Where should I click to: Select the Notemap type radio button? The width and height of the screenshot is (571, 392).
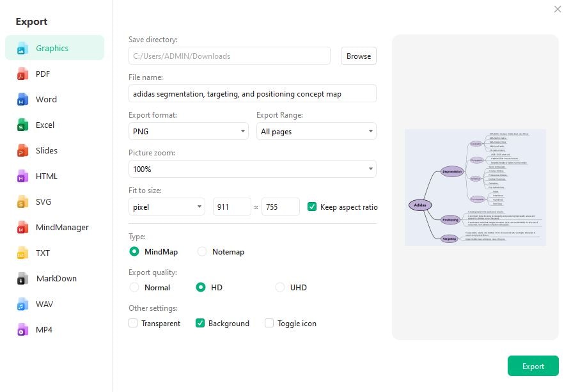[202, 251]
